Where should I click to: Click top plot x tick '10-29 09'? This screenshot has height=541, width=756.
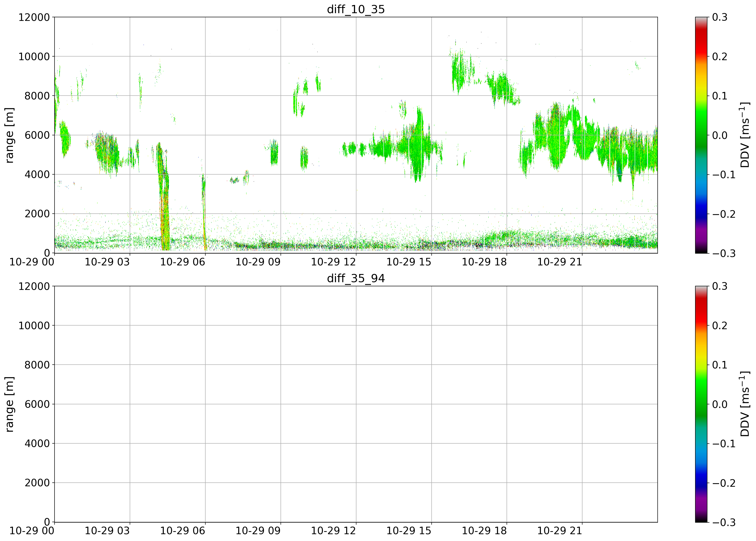(x=258, y=262)
